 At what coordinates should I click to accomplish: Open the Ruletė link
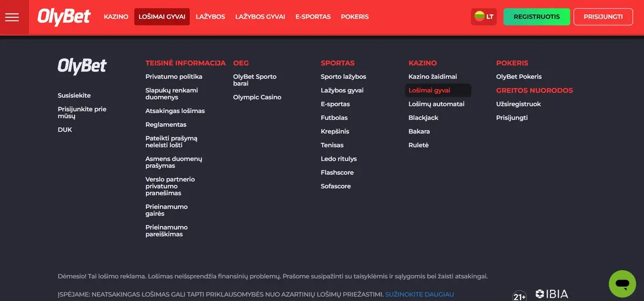pyautogui.click(x=419, y=145)
